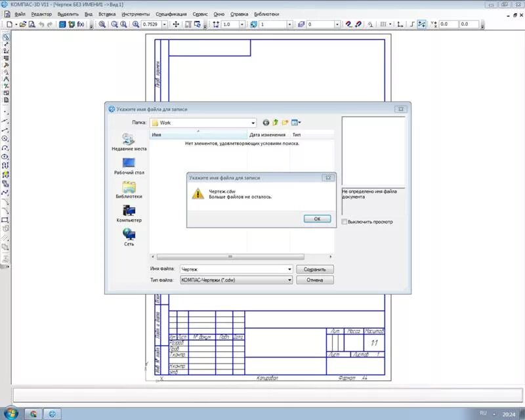Sort by Имя column header
The height and width of the screenshot is (420, 525).
(198, 135)
